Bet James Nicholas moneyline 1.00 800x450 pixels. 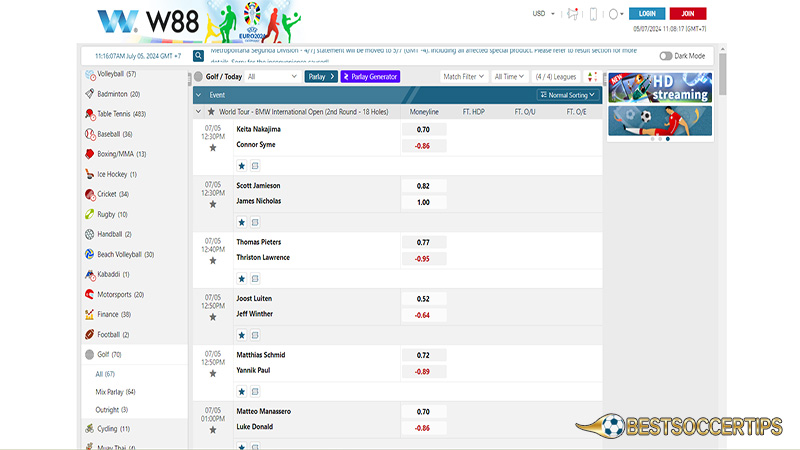point(423,203)
